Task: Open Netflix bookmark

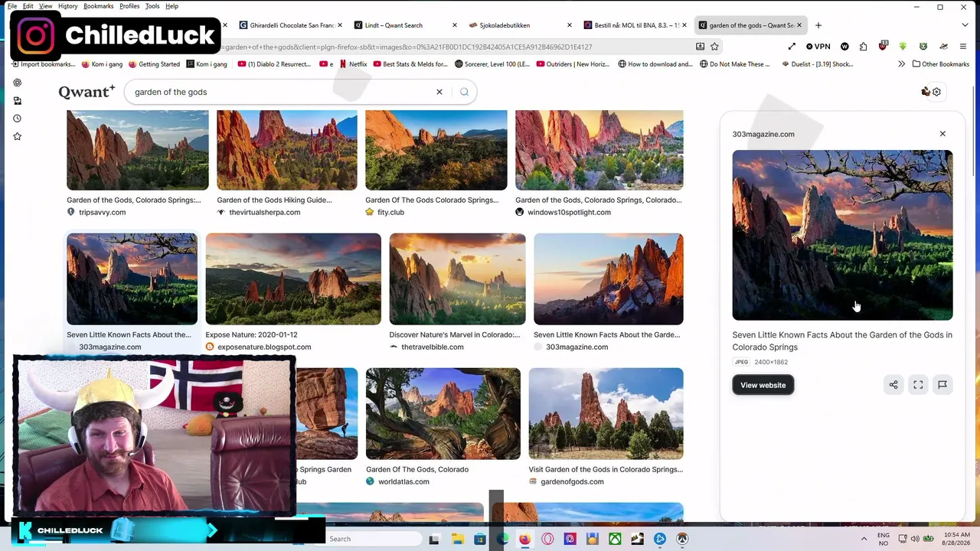Action: [352, 64]
